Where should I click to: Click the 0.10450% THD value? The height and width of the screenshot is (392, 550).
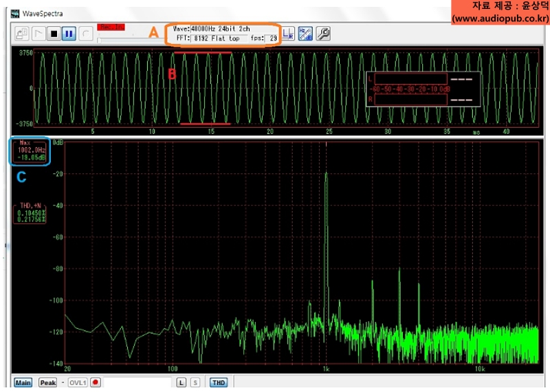click(31, 213)
